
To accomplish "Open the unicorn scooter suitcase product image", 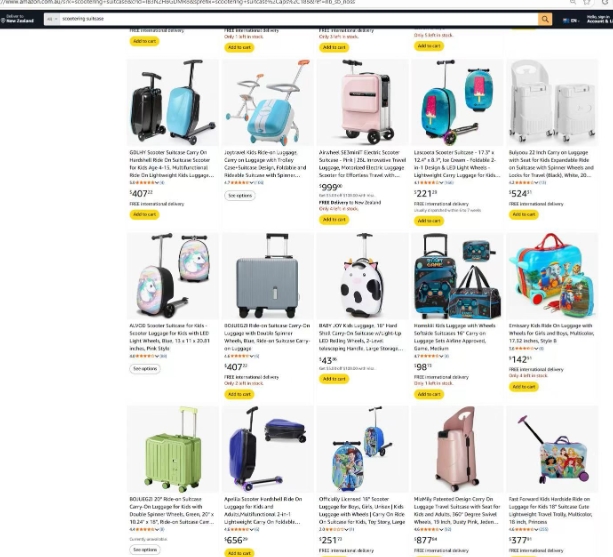I will [x=173, y=276].
